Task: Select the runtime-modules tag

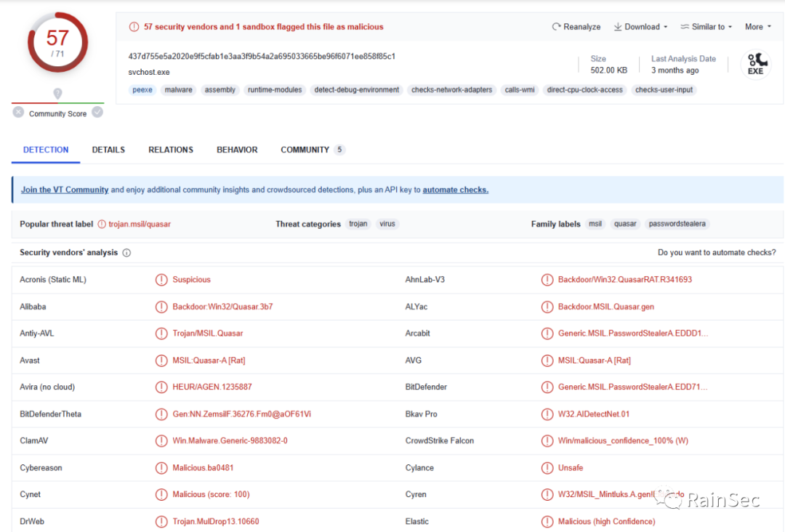Action: point(275,89)
